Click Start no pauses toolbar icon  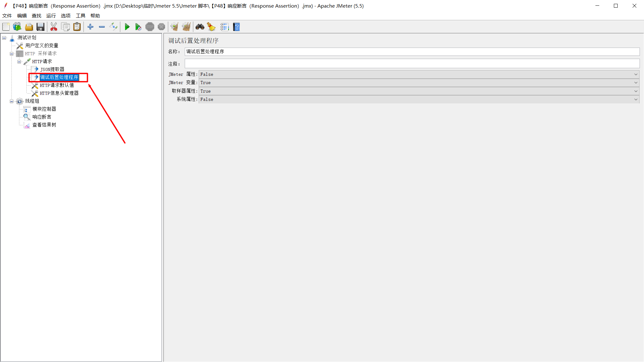tap(138, 27)
